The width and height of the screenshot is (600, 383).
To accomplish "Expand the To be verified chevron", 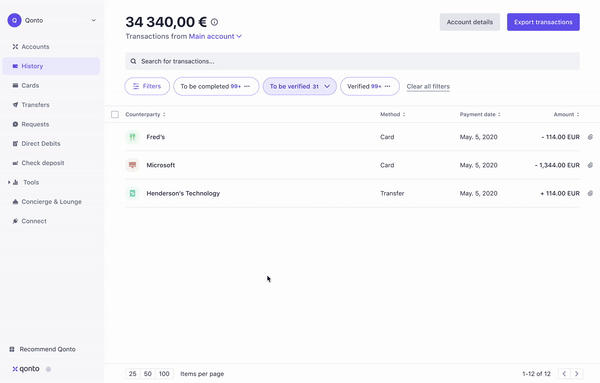I will pyautogui.click(x=327, y=86).
